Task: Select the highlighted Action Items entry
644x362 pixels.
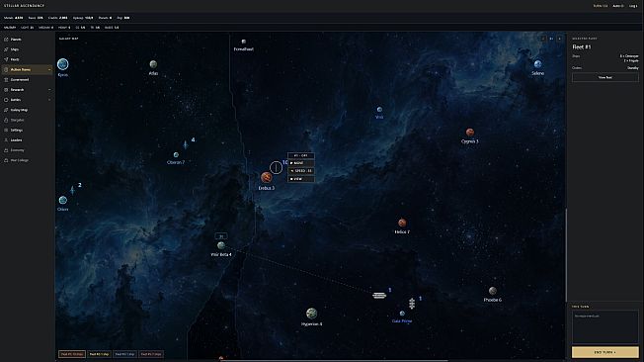Action: click(27, 69)
